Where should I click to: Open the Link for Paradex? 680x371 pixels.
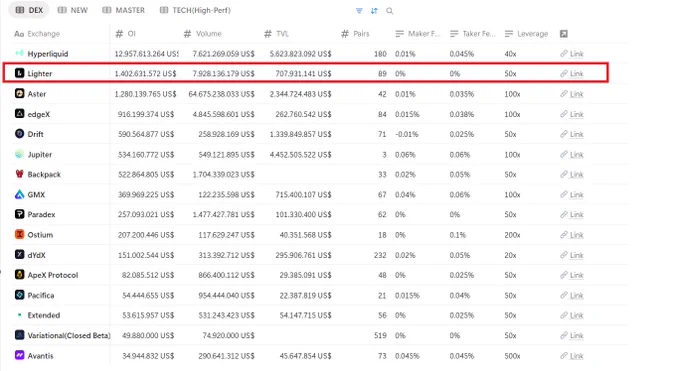(x=572, y=214)
